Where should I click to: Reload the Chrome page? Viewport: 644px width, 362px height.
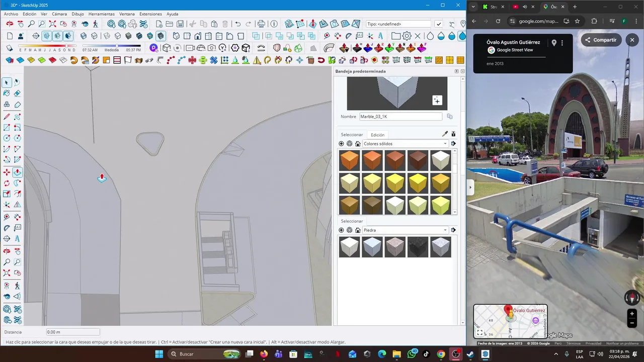coord(498,21)
